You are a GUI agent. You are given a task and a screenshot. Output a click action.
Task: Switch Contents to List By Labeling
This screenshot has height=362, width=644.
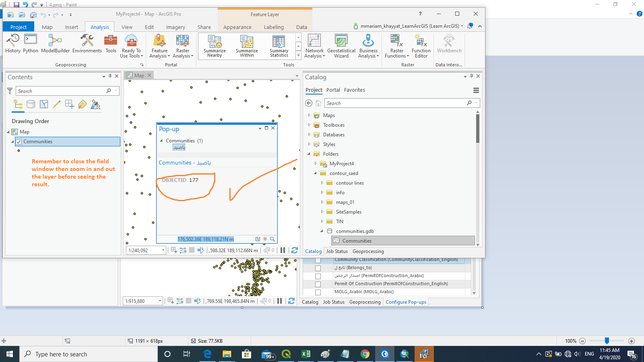click(x=83, y=105)
